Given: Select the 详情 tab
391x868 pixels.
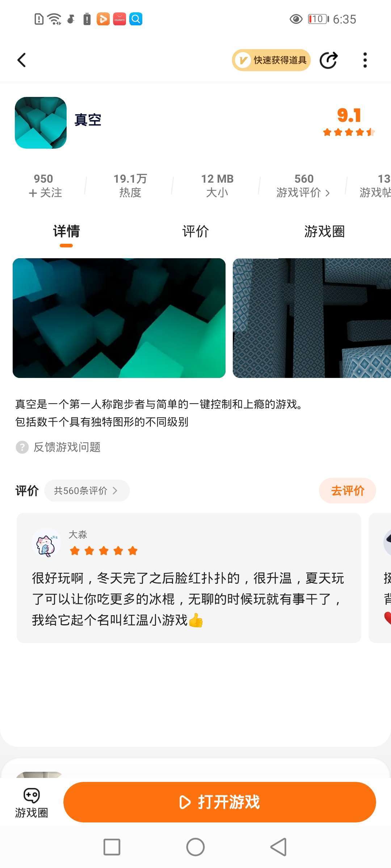Looking at the screenshot, I should [66, 231].
